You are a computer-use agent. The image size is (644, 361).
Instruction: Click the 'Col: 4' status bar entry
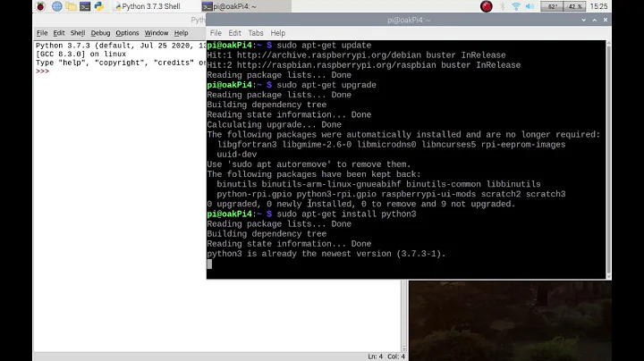tap(396, 357)
